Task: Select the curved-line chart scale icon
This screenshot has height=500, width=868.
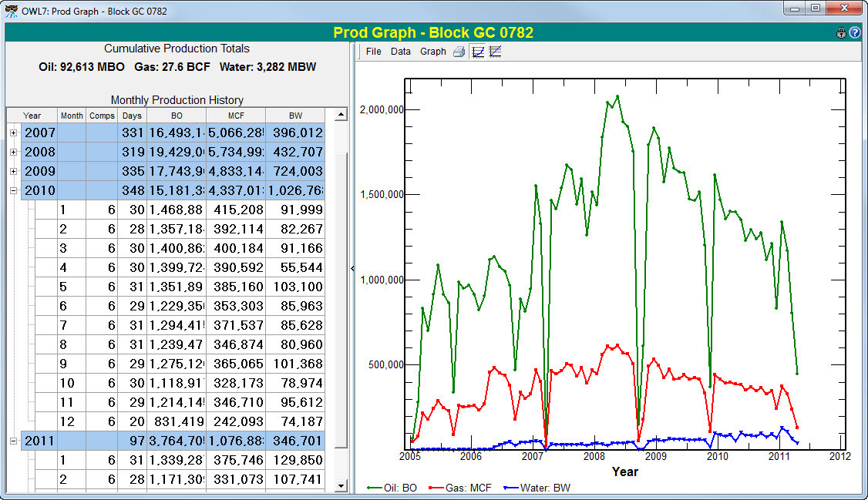Action: point(478,52)
